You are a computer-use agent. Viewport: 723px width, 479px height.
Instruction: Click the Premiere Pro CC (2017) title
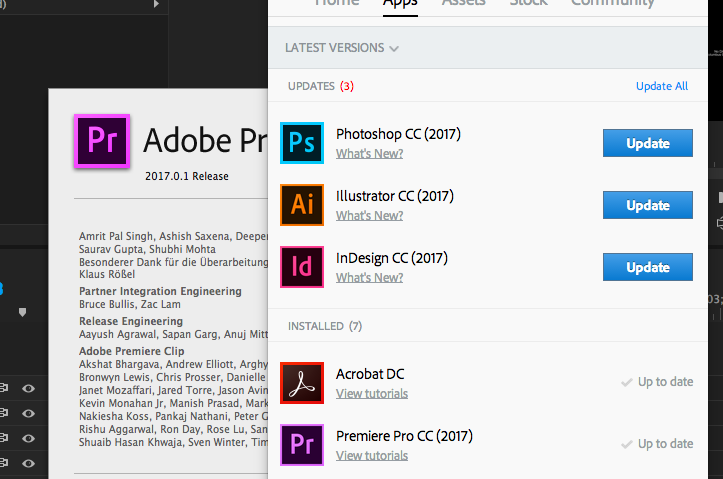point(404,436)
